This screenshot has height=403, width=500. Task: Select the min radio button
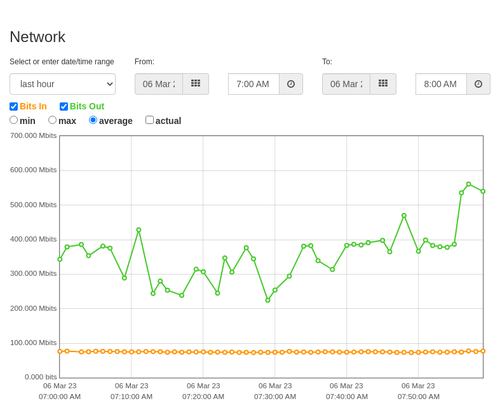(x=14, y=120)
